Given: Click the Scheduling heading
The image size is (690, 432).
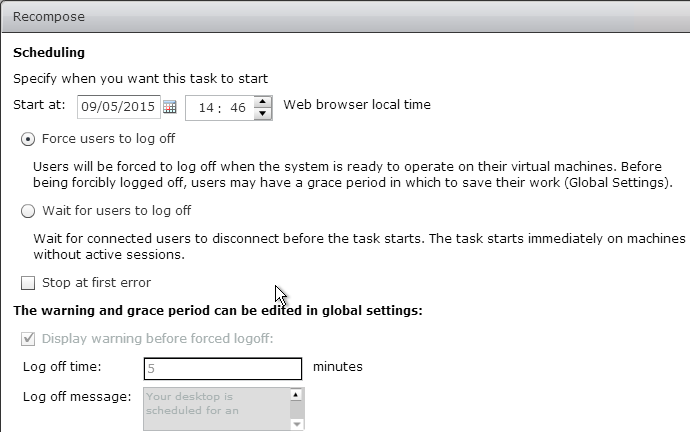Looking at the screenshot, I should click(x=49, y=53).
